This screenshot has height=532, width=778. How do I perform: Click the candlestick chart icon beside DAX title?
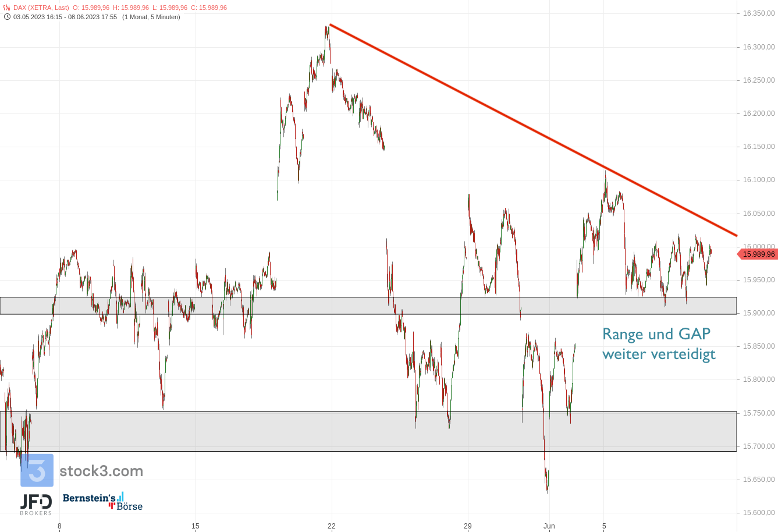tap(7, 8)
